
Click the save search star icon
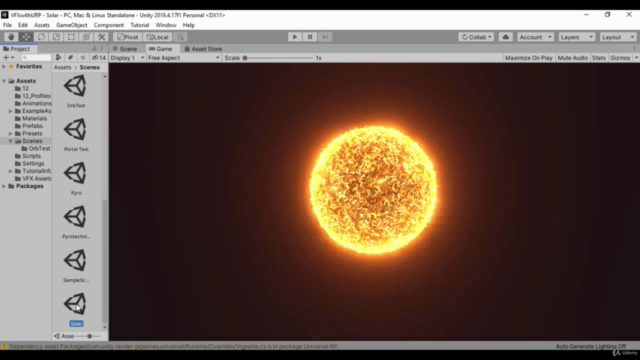[83, 58]
